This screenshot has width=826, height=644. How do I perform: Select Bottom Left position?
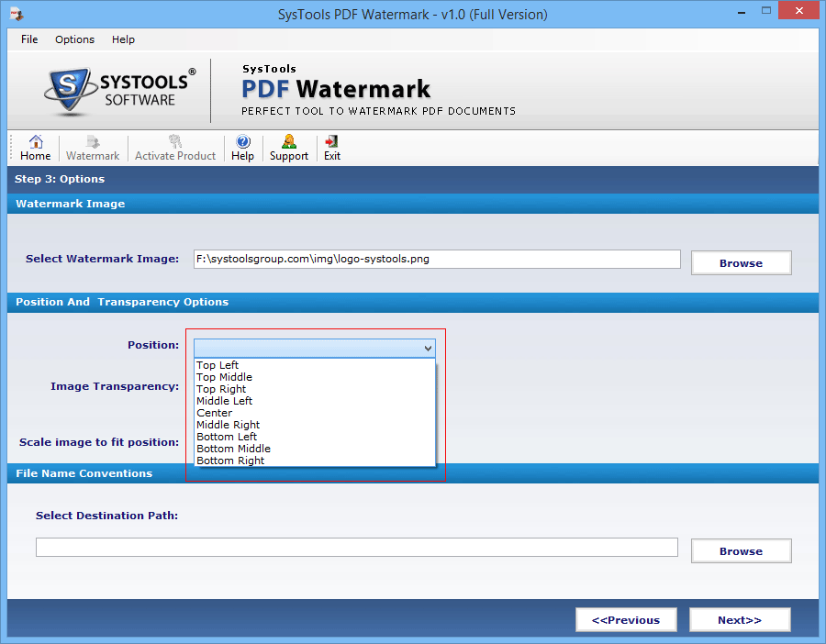[x=315, y=437]
